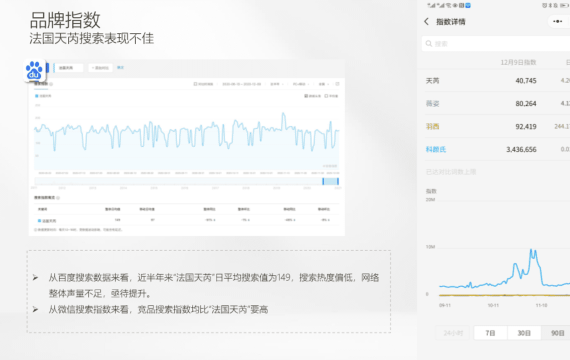The width and height of the screenshot is (570, 360).
Task: Tap the magnifier icon in the phone search bar
Action: click(429, 44)
